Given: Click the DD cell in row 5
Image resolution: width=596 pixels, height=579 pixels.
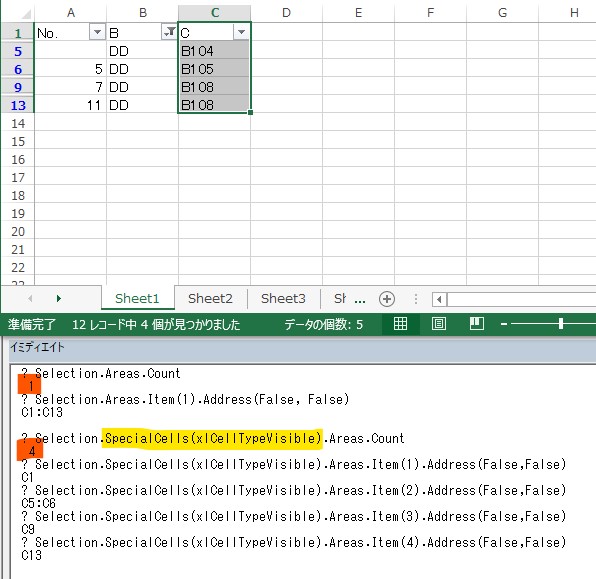Looking at the screenshot, I should tap(143, 51).
